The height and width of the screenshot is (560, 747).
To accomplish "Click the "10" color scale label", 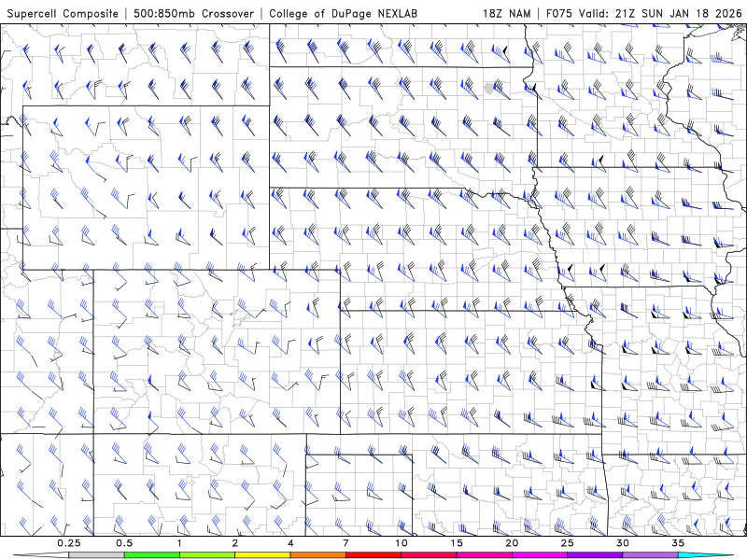I will click(x=402, y=543).
